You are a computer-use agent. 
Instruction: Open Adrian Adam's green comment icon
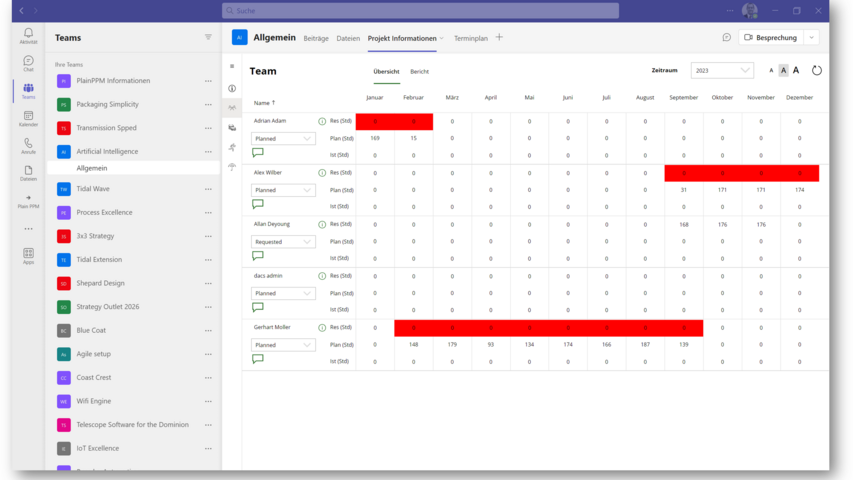point(258,153)
